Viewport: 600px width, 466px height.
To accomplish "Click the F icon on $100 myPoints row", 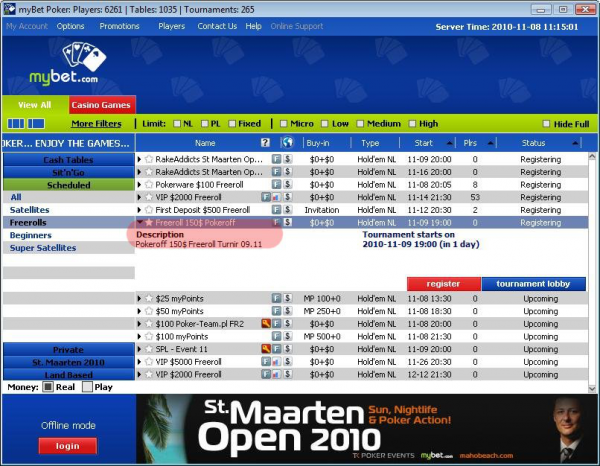I will coord(276,336).
